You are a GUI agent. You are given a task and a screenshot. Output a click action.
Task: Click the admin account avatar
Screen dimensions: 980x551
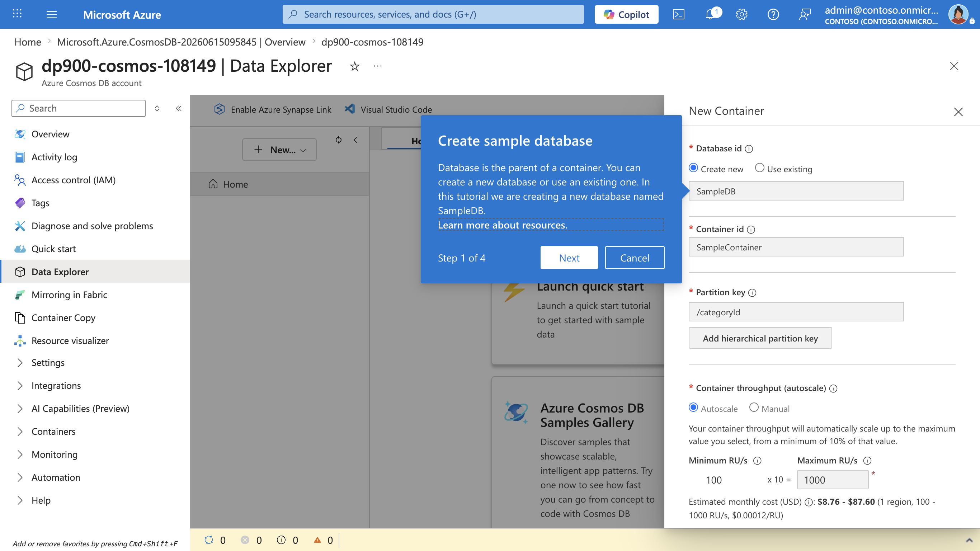pyautogui.click(x=959, y=14)
